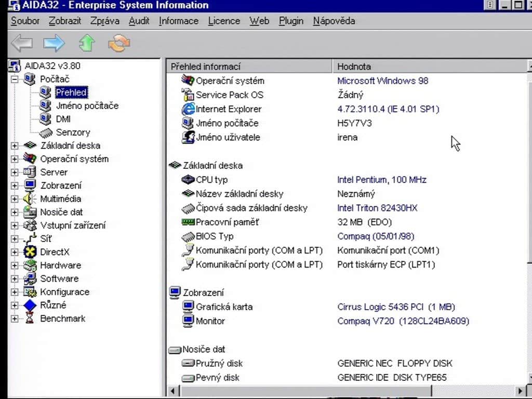Click the Operační systém Windows flag tree icon
The height and width of the screenshot is (399, 532).
(30, 159)
